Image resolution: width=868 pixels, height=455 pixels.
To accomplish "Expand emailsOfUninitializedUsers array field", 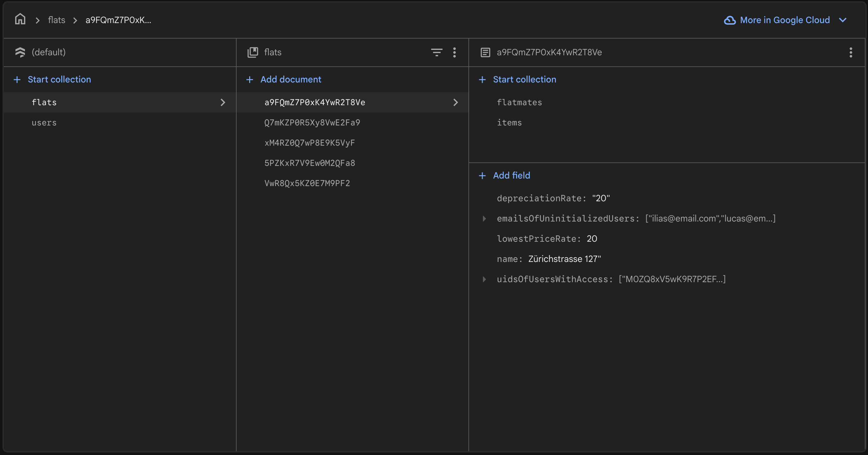I will [484, 218].
